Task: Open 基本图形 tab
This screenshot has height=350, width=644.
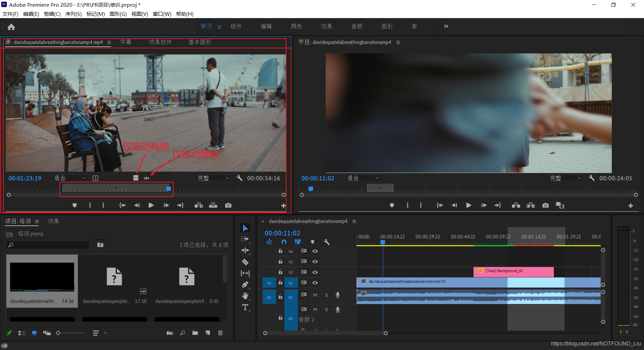Action: 200,42
